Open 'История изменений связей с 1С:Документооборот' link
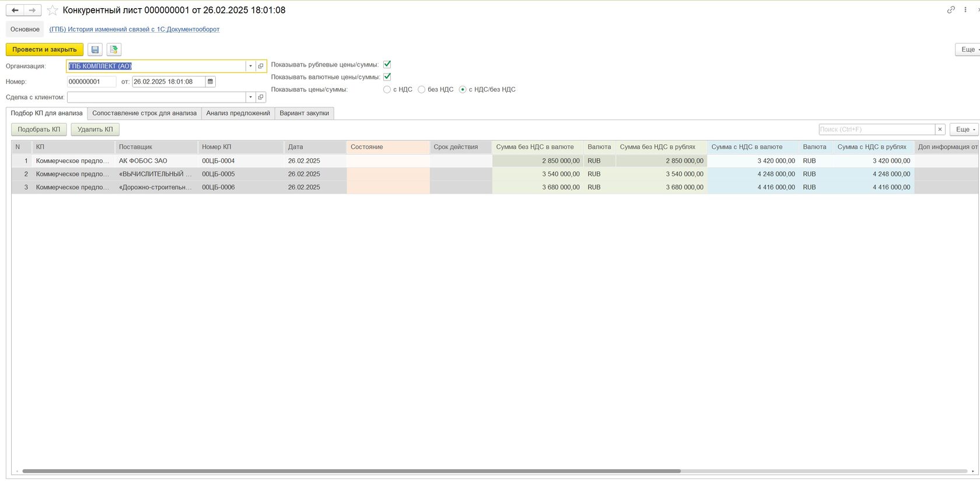The width and height of the screenshot is (980, 482). pyautogui.click(x=134, y=29)
